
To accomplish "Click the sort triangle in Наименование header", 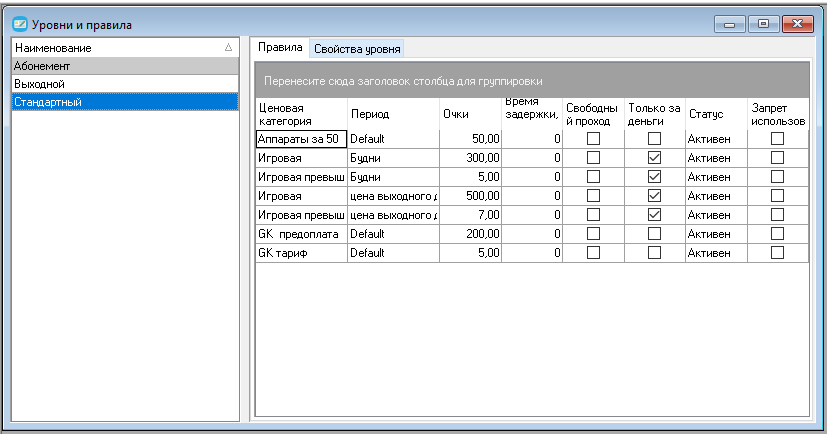I will (x=228, y=47).
